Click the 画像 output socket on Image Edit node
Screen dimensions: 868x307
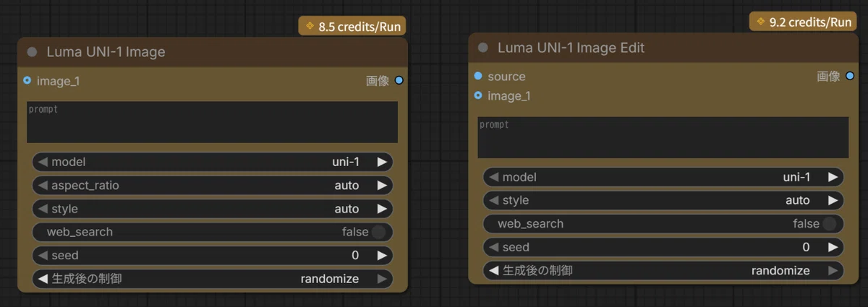tap(849, 76)
